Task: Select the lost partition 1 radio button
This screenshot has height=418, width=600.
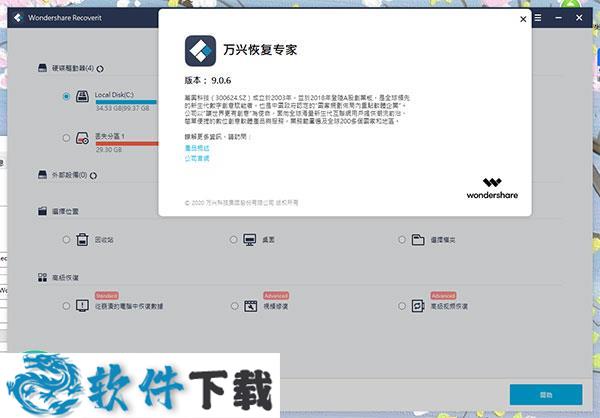Action: coord(66,137)
